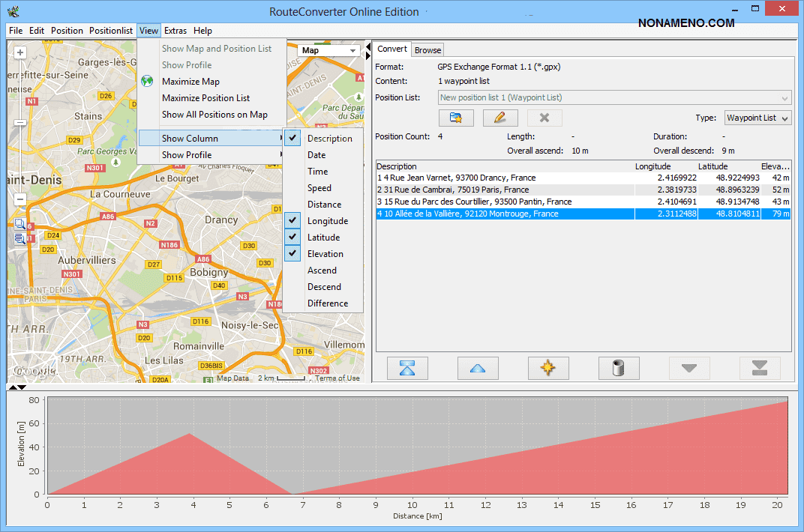Switch to the Browse tab

[x=427, y=50]
